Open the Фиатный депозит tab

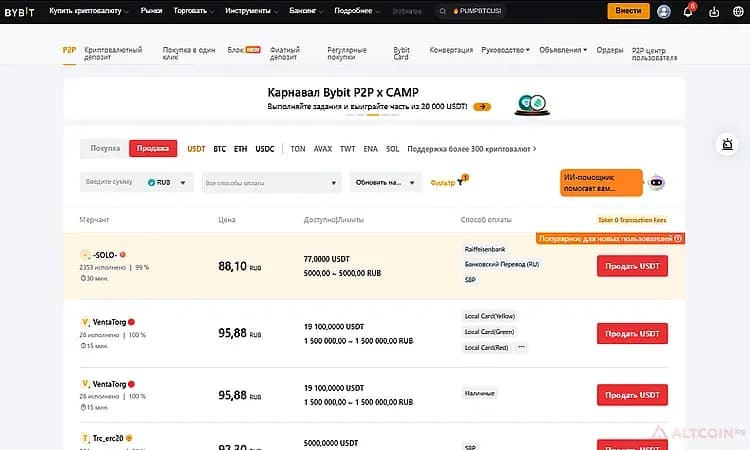click(285, 53)
